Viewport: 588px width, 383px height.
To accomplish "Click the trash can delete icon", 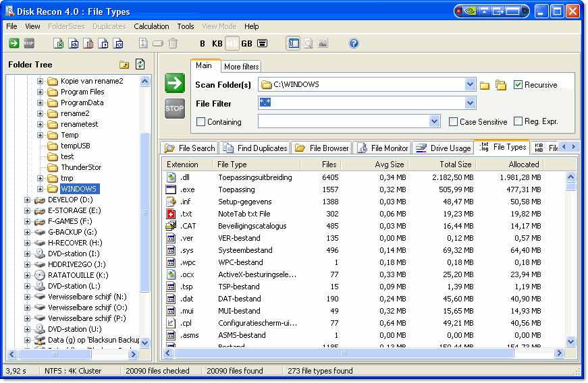I will pos(173,43).
